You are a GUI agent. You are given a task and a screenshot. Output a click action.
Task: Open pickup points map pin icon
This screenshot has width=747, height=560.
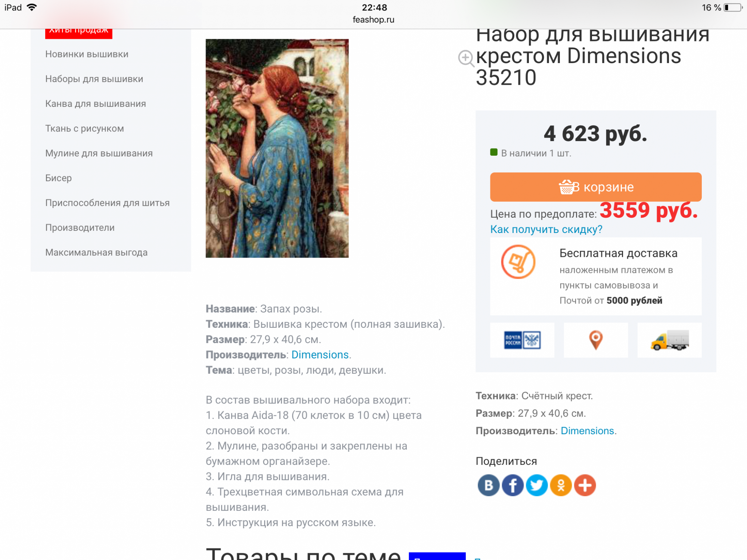596,340
